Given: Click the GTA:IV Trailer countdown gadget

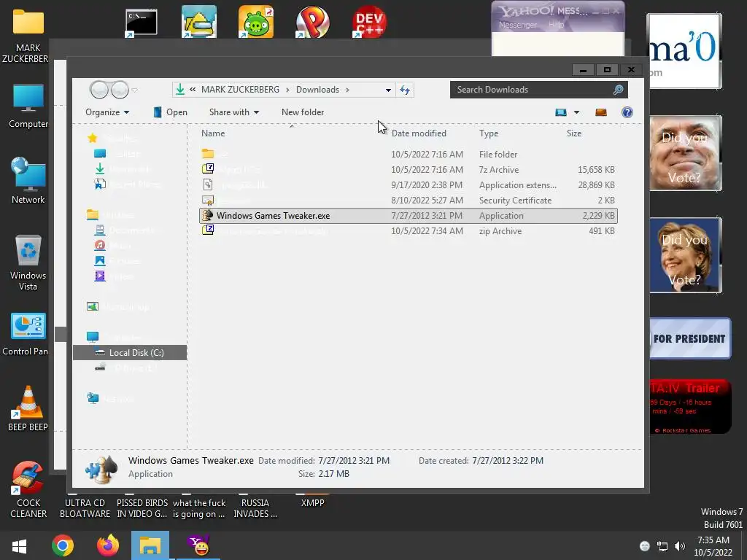Looking at the screenshot, I should [690, 406].
